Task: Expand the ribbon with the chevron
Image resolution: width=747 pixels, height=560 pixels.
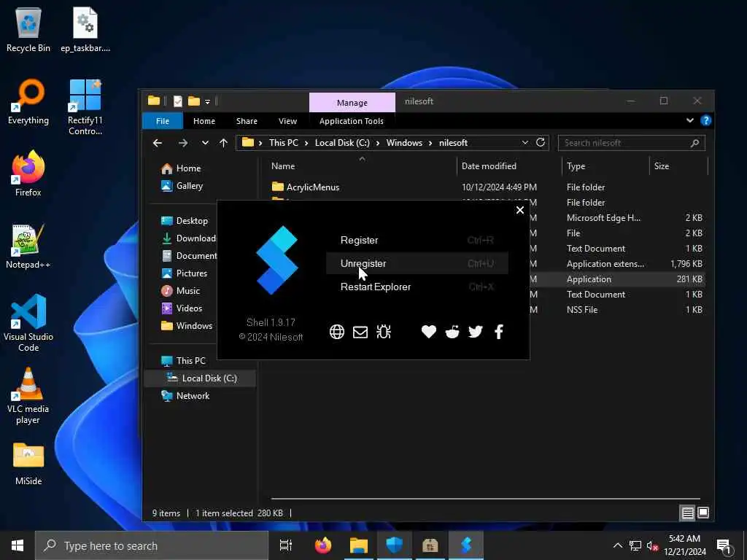Action: click(x=690, y=120)
